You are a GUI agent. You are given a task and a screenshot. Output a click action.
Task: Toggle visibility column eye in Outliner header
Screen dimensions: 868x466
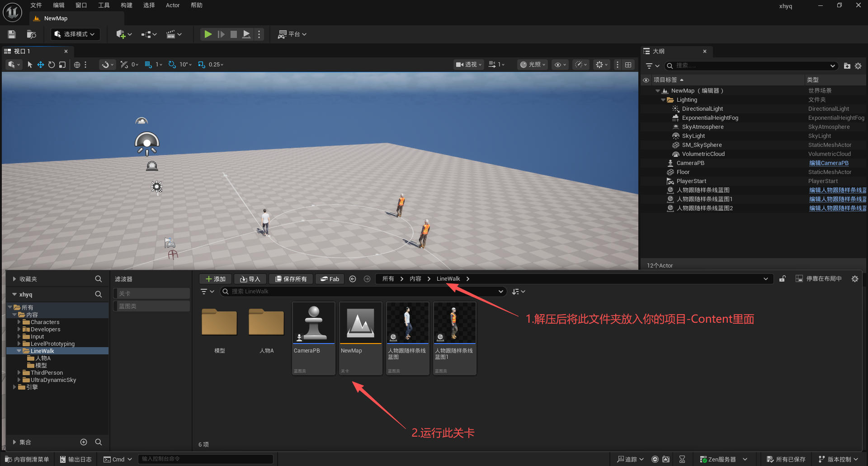(x=646, y=80)
